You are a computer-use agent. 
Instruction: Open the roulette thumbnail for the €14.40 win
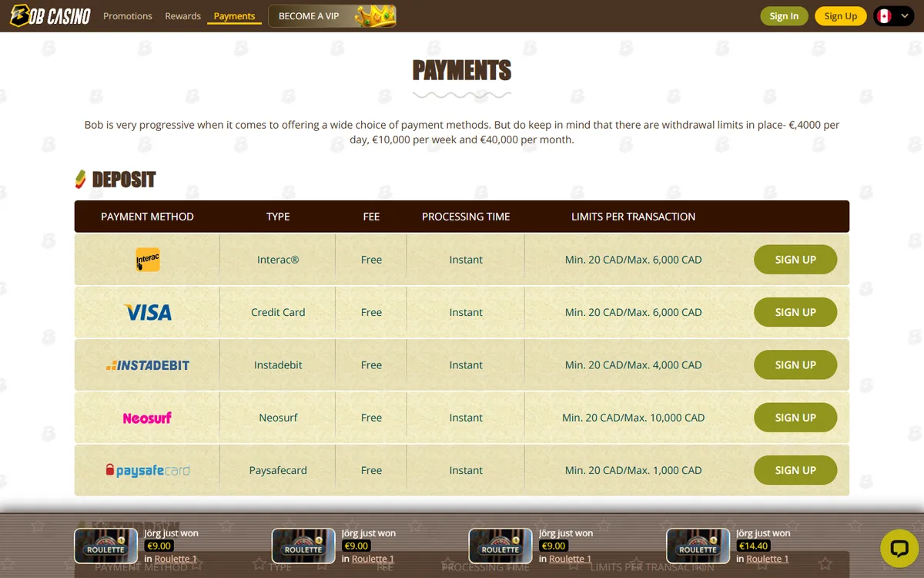(698, 546)
